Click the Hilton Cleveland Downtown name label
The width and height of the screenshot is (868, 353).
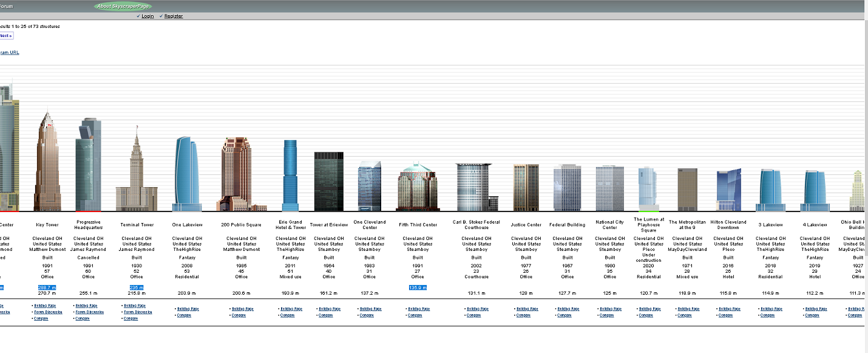(x=728, y=225)
